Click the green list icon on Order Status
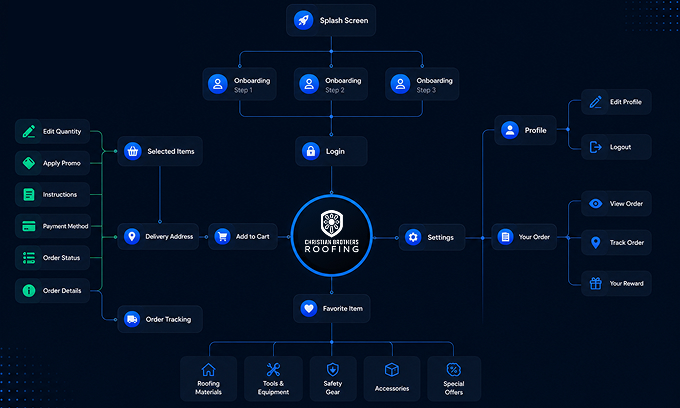 pyautogui.click(x=29, y=258)
